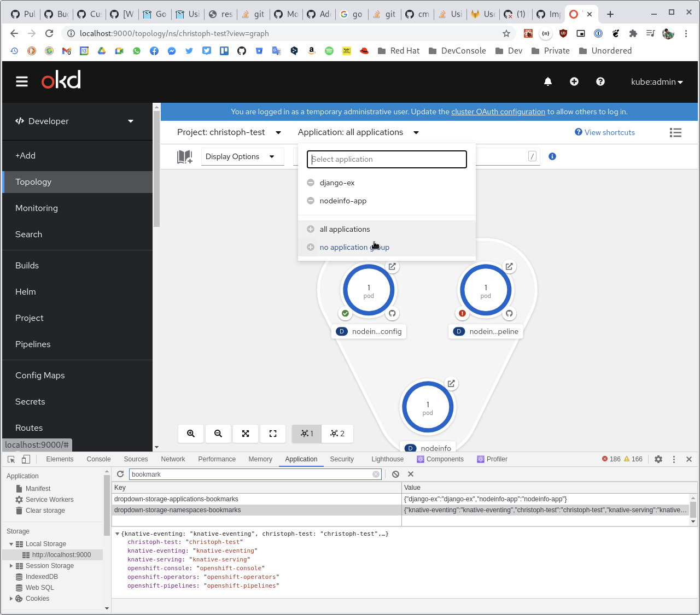Open the Project christoph-test dropdown

point(229,132)
